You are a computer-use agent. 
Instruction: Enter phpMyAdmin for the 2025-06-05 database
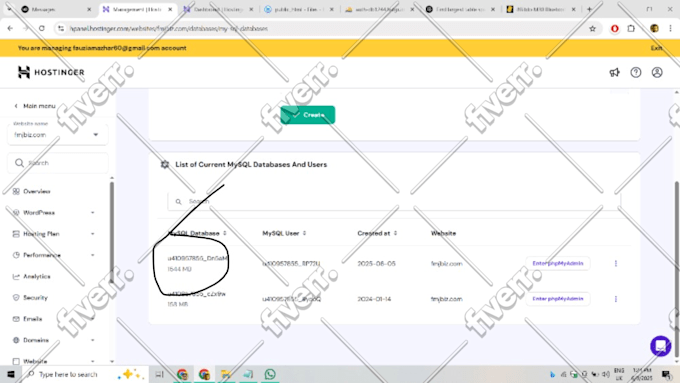pos(558,263)
